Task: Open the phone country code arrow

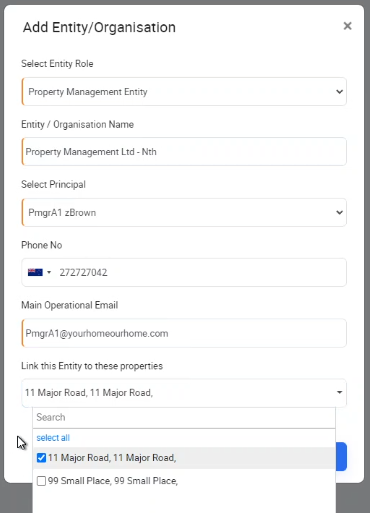Action: (x=49, y=272)
